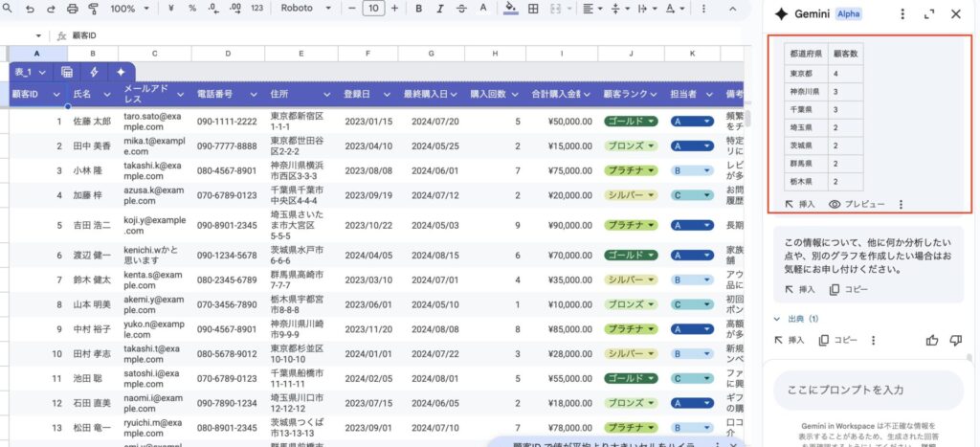Click cell with email taro.sato@example.com
The image size is (980, 447).
point(154,122)
